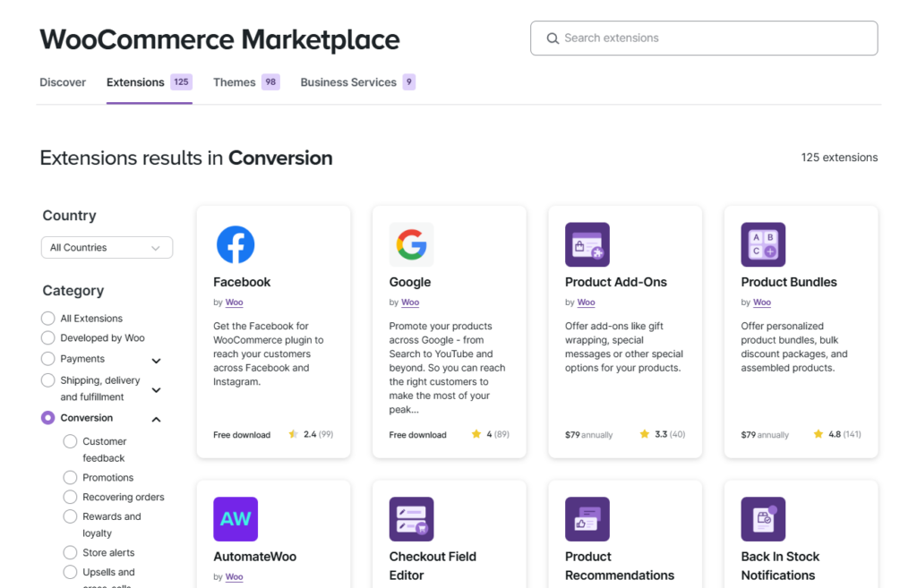Click the Facebook rating star
Image resolution: width=917 pixels, height=588 pixels.
point(294,434)
